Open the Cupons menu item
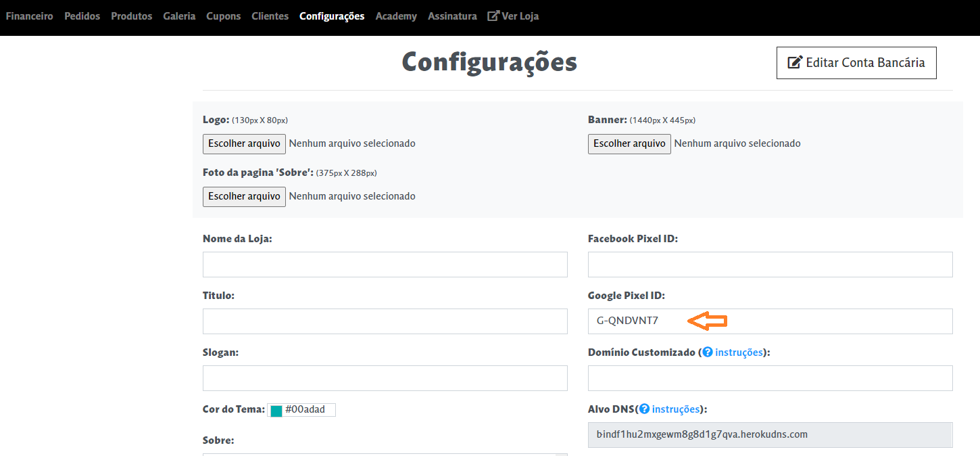980x456 pixels. click(x=224, y=16)
